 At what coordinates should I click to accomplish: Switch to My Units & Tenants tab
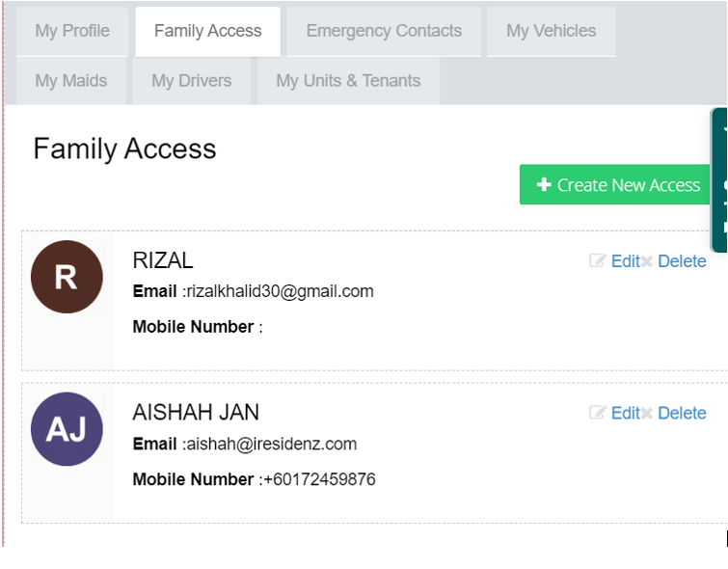point(348,81)
